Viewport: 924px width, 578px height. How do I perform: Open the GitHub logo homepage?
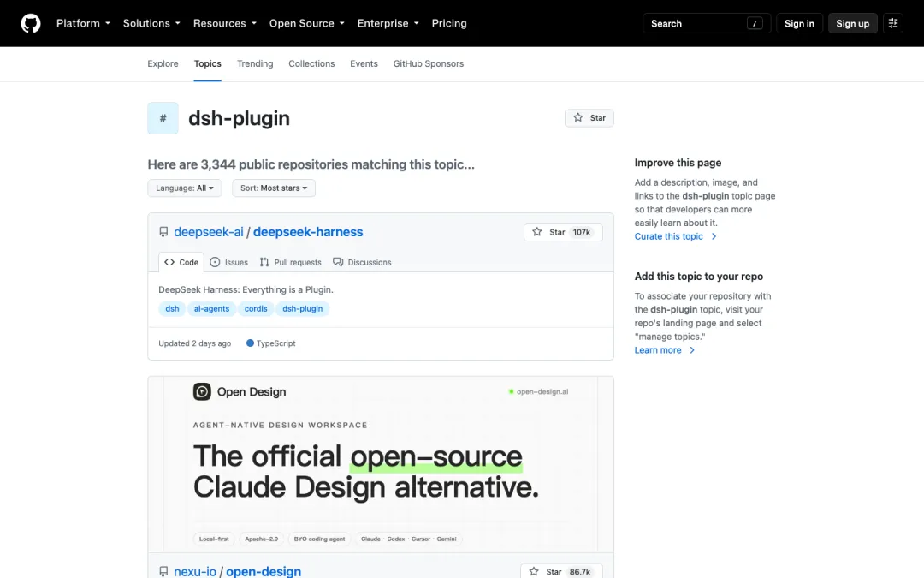tap(31, 24)
